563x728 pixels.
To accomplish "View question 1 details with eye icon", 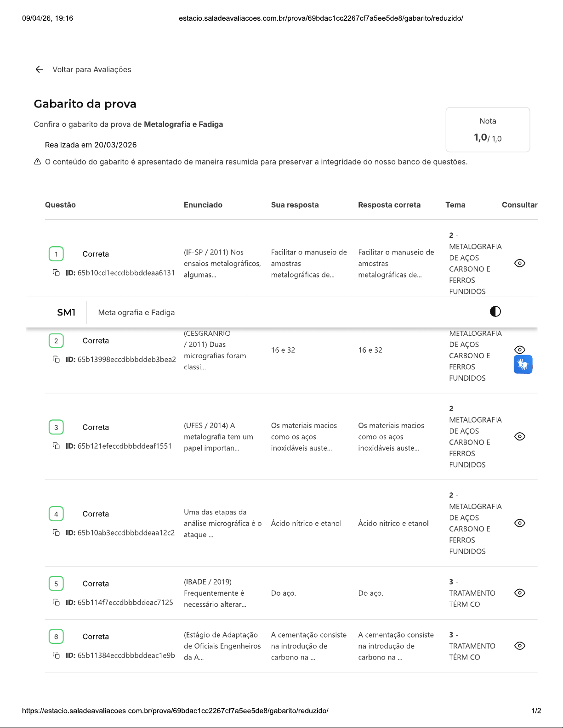I will click(519, 263).
